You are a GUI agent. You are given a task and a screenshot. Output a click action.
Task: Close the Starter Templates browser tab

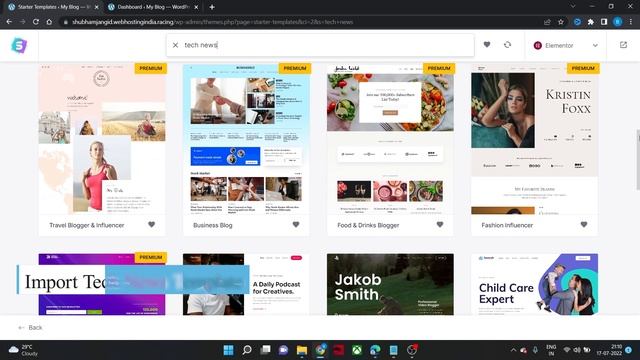[97, 7]
